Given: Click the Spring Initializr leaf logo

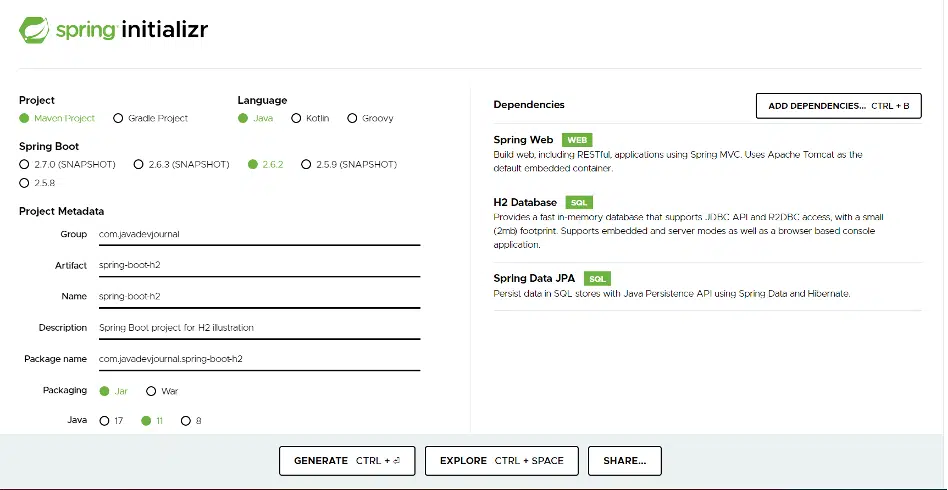Looking at the screenshot, I should click(x=34, y=30).
